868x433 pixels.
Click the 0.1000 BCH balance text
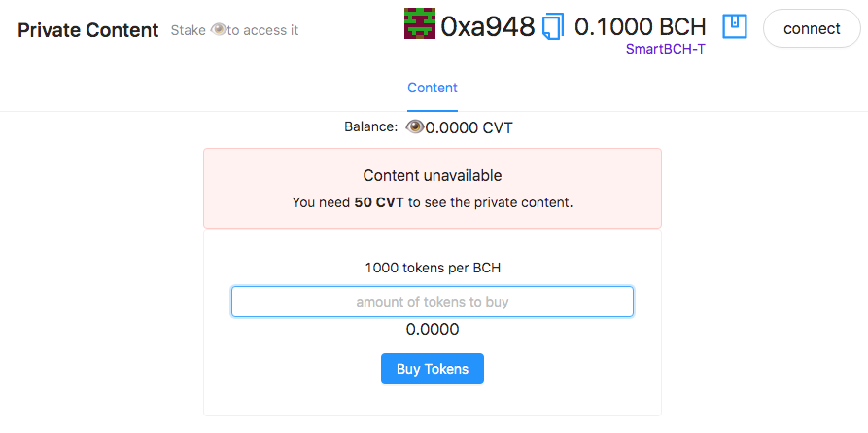pos(641,26)
